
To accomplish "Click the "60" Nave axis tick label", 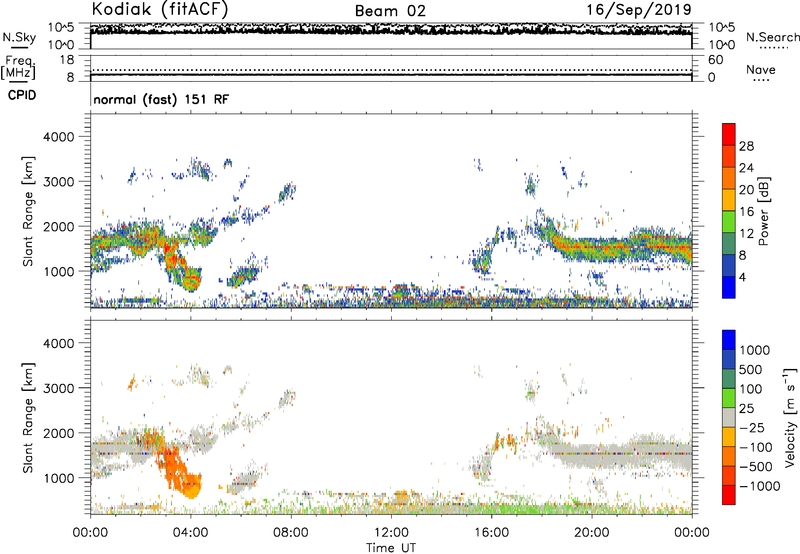I will click(715, 60).
